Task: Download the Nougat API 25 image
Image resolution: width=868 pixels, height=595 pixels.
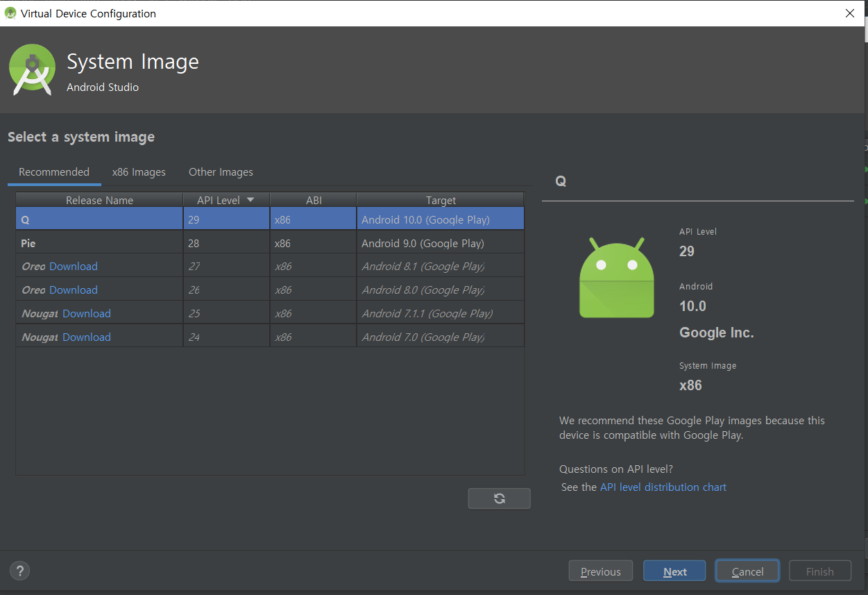Action: pyautogui.click(x=87, y=314)
